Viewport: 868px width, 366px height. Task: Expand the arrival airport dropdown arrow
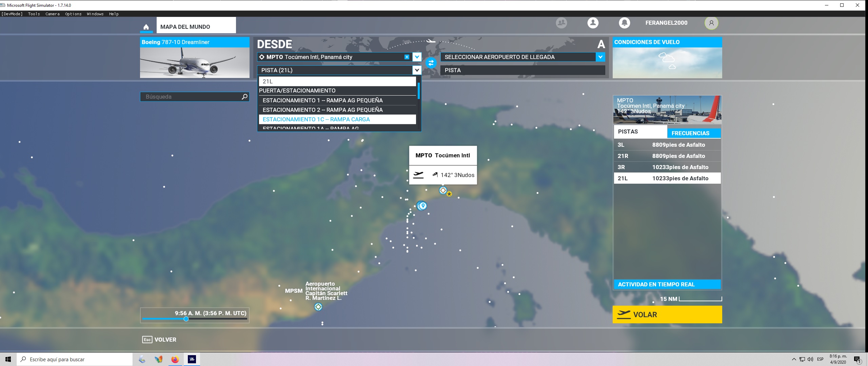(x=600, y=57)
